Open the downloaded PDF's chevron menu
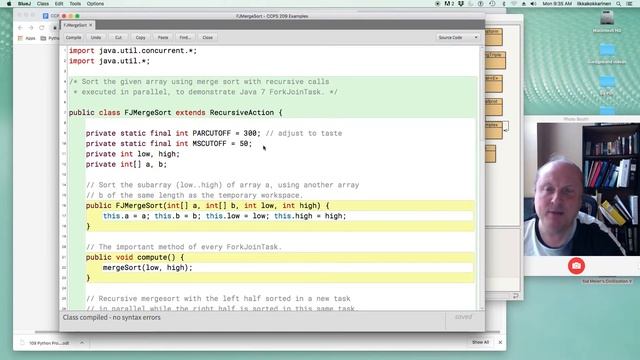640x360 pixels. (x=82, y=343)
